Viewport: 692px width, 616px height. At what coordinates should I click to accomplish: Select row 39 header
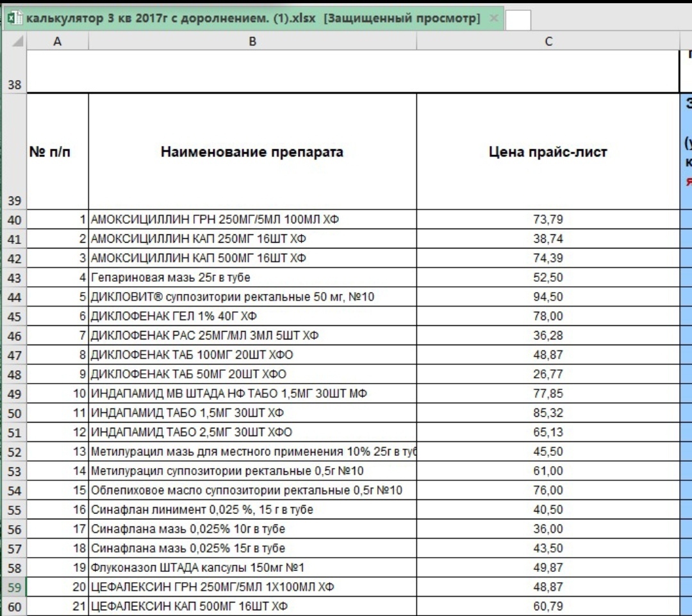[15, 151]
